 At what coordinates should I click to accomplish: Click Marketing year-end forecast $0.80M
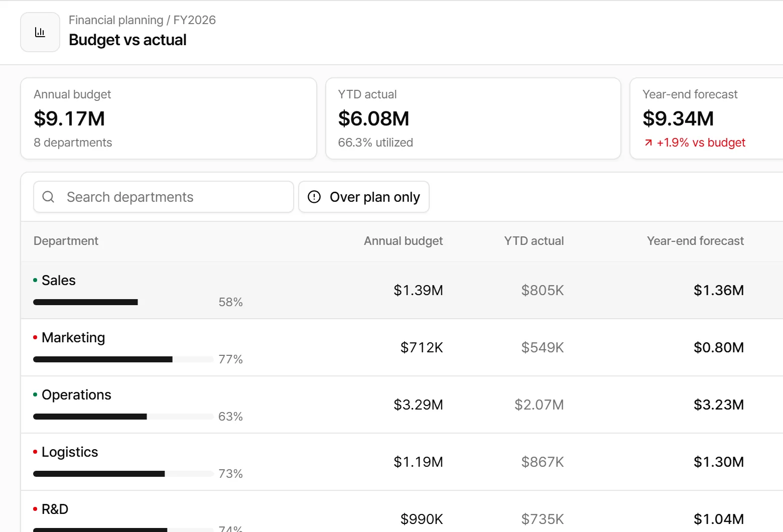[x=719, y=347]
